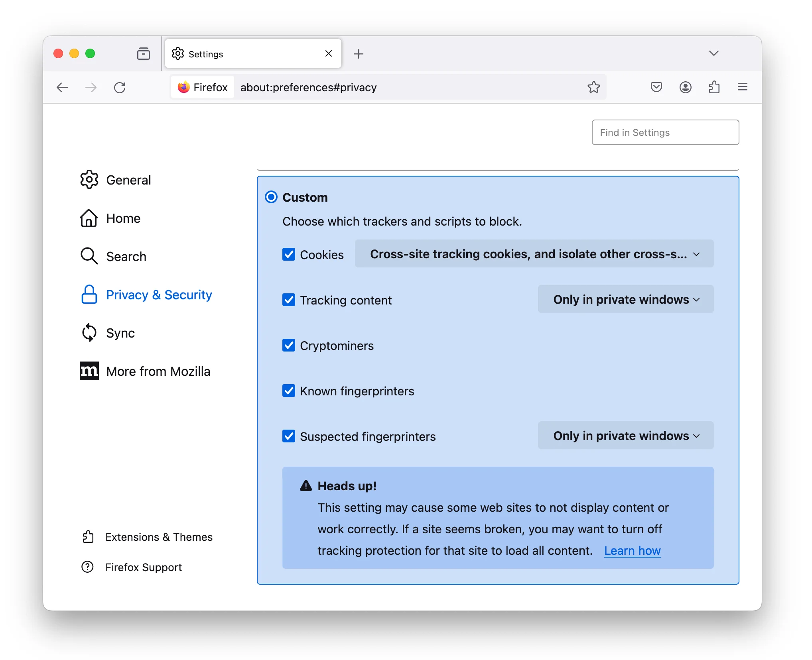Select the Custom radio button

point(271,197)
